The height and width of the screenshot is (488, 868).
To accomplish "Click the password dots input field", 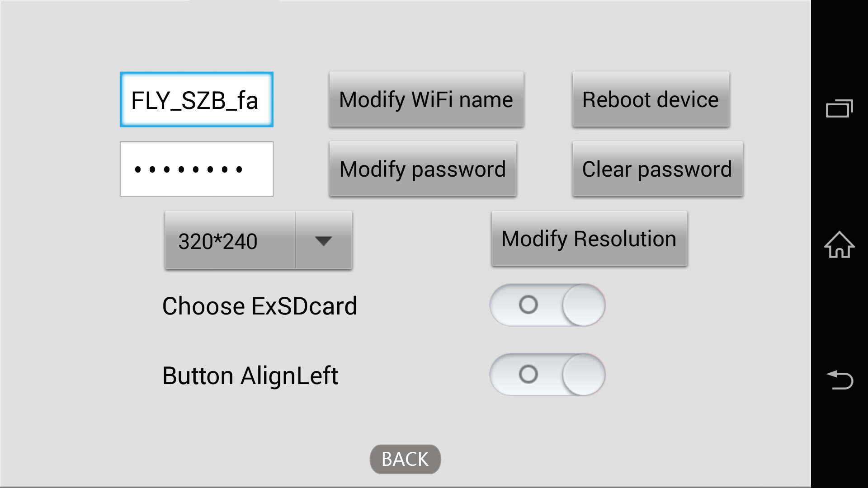I will (196, 169).
